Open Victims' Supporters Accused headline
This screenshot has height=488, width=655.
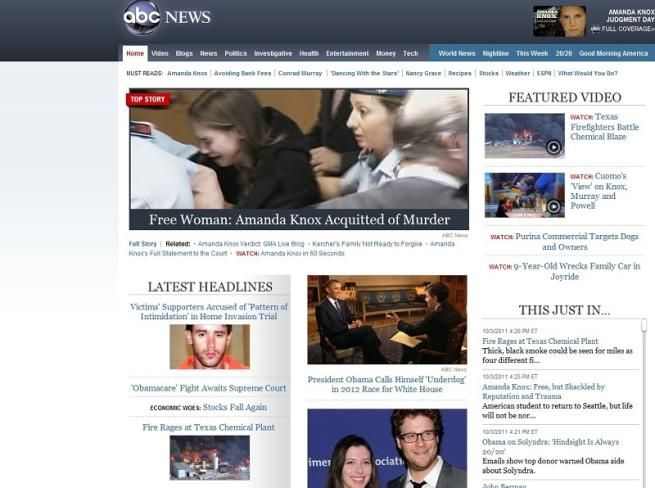tap(209, 312)
